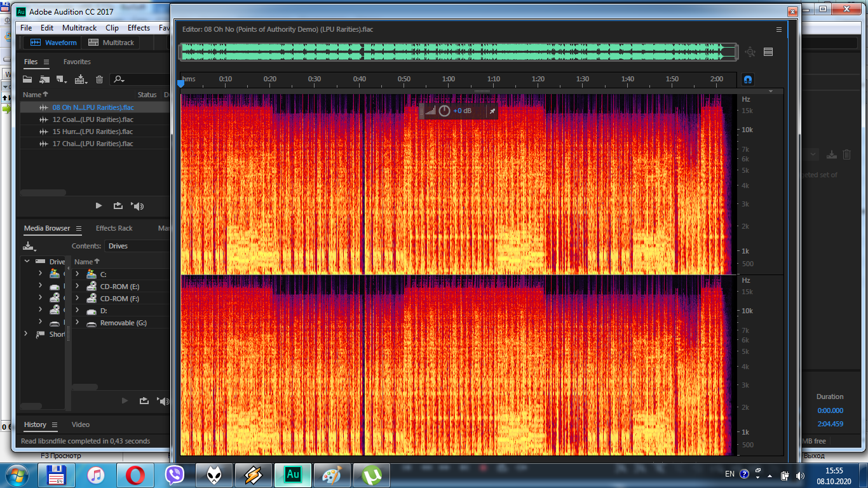Open the Paint app from the taskbar
The image size is (868, 488).
coord(332,475)
